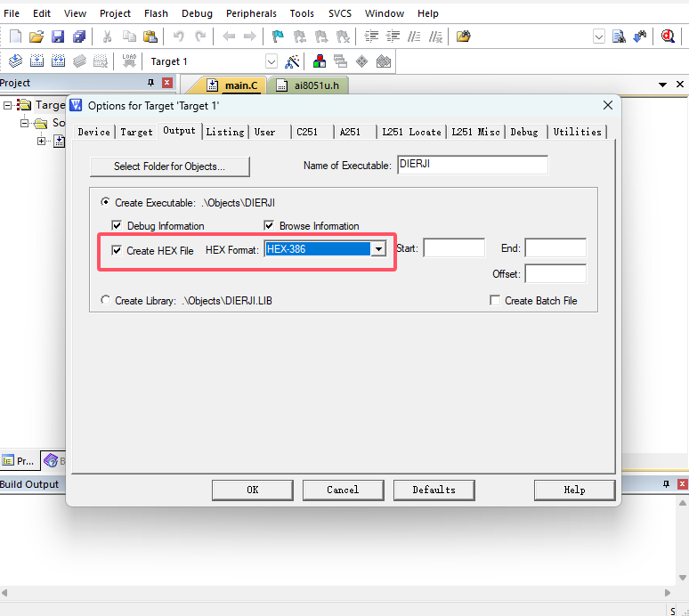Build target using the build icon

pos(36,61)
